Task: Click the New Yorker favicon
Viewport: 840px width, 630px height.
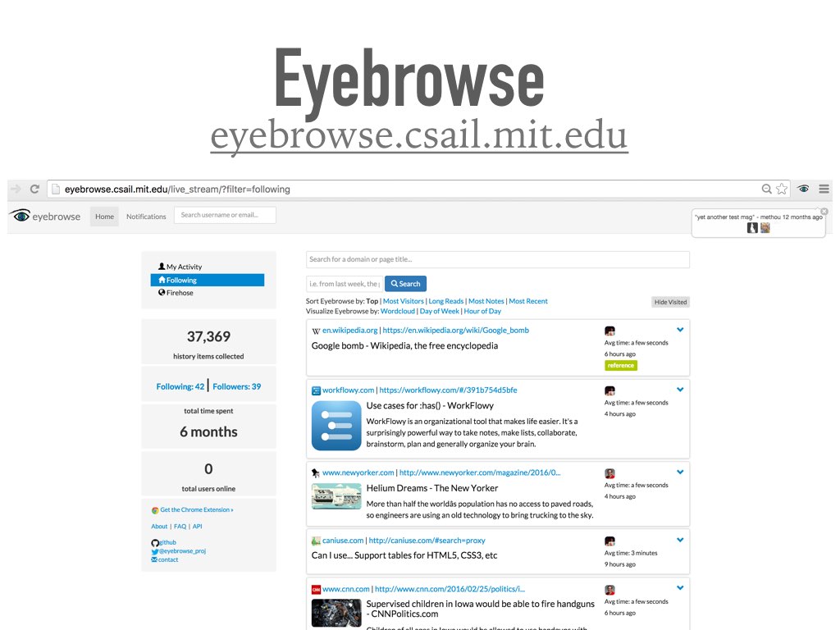Action: tap(316, 473)
